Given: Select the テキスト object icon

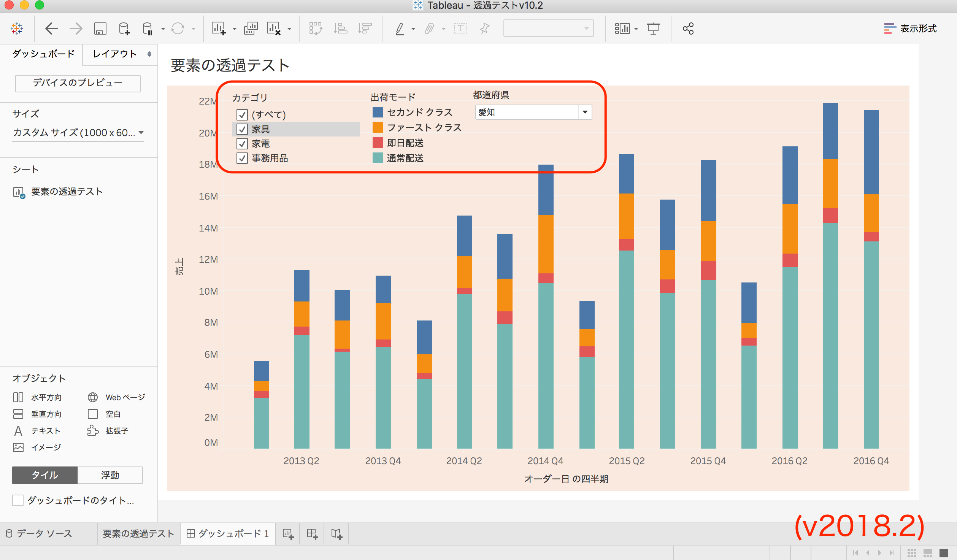Looking at the screenshot, I should pyautogui.click(x=18, y=431).
